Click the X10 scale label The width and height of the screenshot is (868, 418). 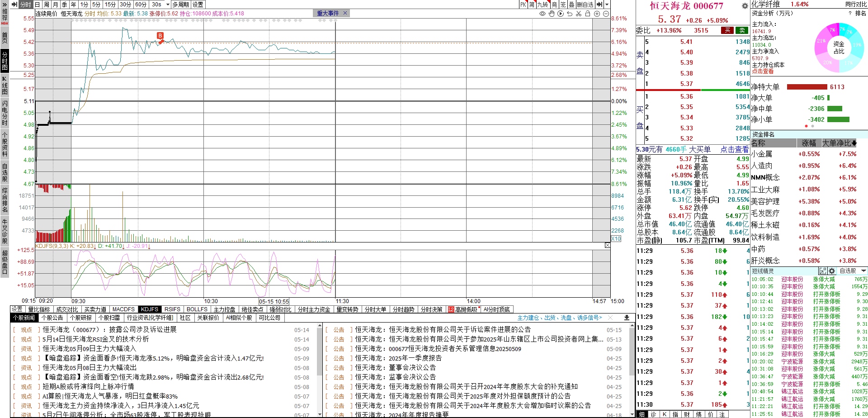(616, 239)
